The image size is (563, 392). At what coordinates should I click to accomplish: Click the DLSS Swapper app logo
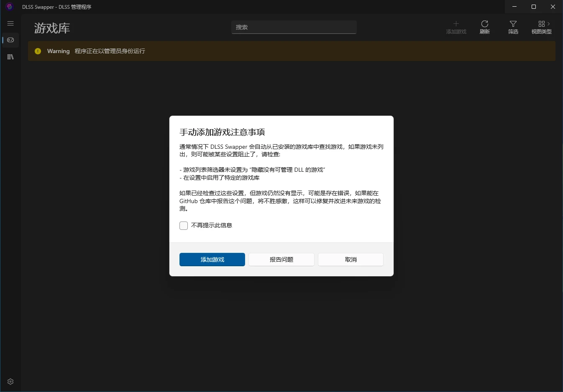[10, 7]
